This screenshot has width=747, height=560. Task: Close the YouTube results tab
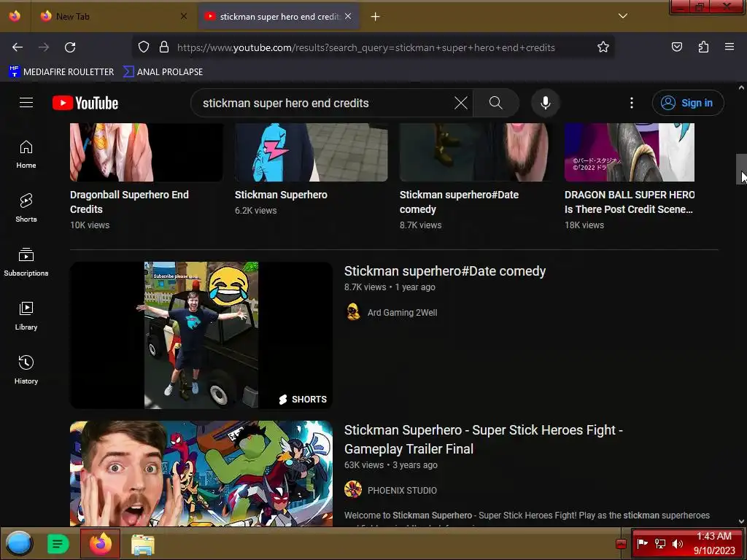point(348,16)
